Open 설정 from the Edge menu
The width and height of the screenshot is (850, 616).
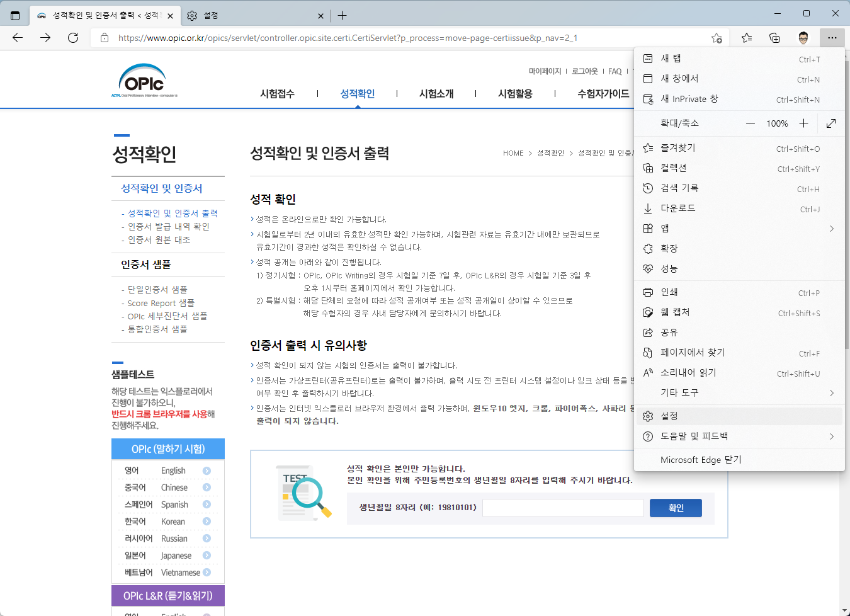(739, 416)
